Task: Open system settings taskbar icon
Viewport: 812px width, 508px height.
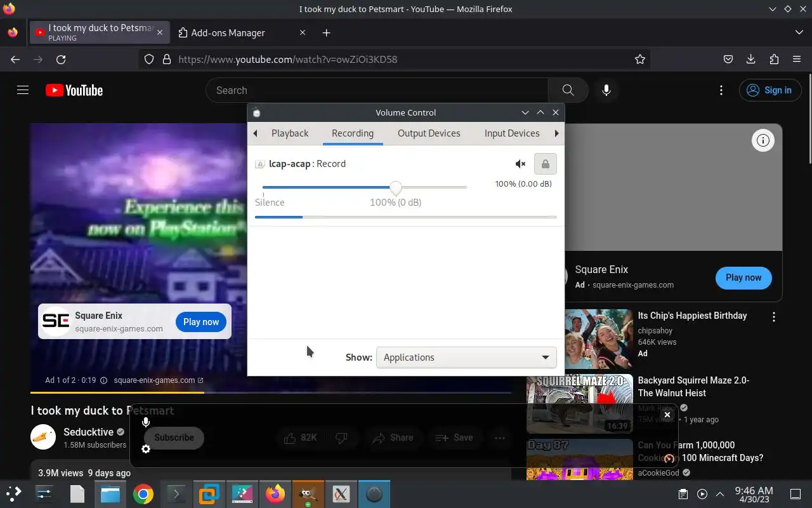Action: pos(44,493)
